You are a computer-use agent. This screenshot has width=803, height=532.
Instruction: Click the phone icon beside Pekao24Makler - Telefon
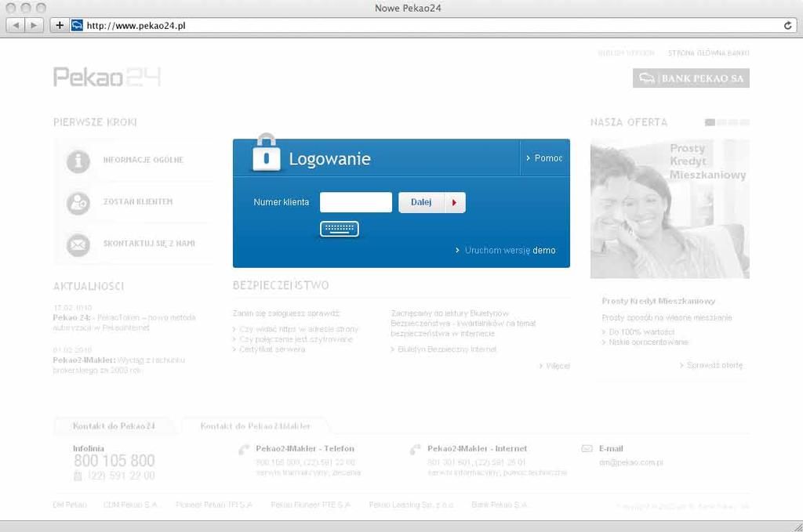click(244, 449)
